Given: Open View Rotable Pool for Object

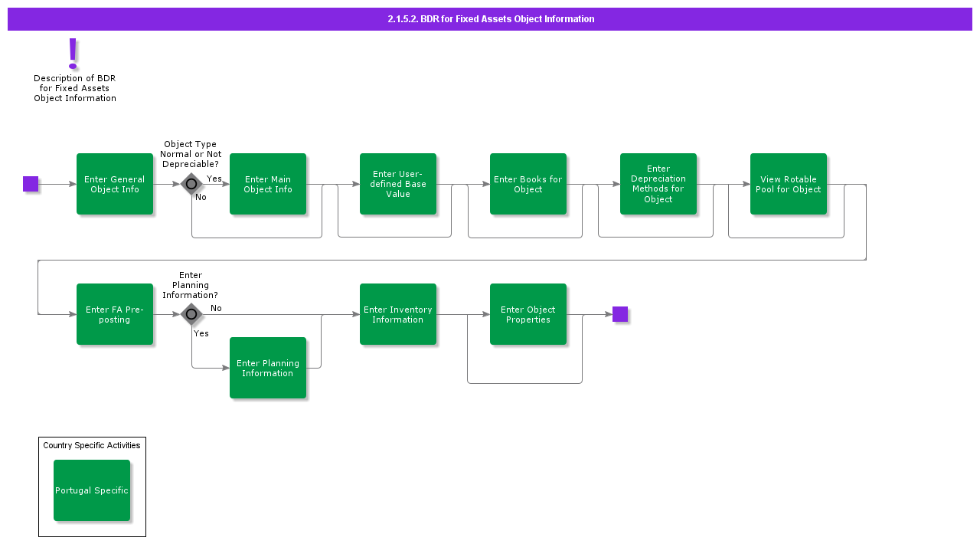Looking at the screenshot, I should pos(789,184).
